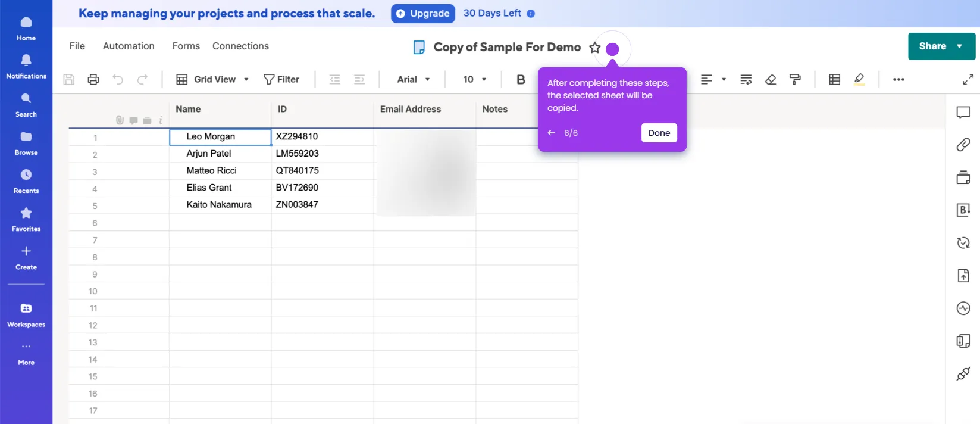Click the Upgrade button
980x424 pixels.
423,13
